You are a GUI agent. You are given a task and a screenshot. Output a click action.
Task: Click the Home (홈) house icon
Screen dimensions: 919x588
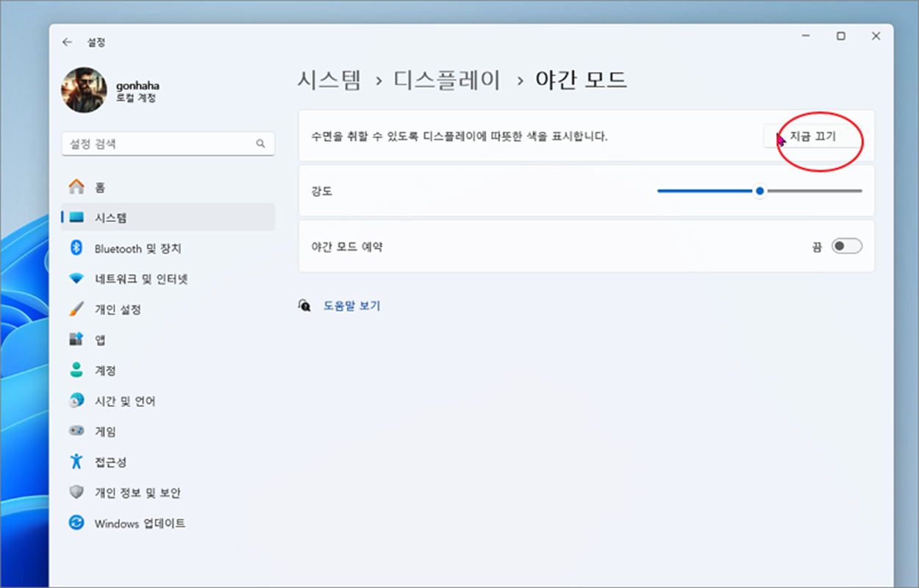pos(76,187)
